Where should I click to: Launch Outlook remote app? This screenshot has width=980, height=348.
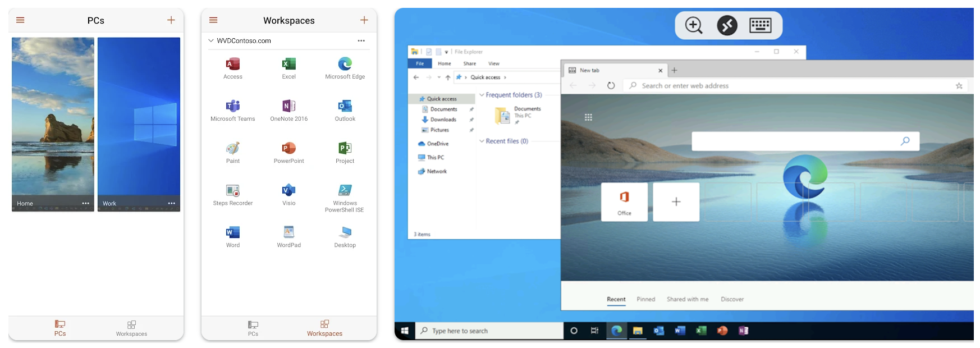click(x=345, y=111)
